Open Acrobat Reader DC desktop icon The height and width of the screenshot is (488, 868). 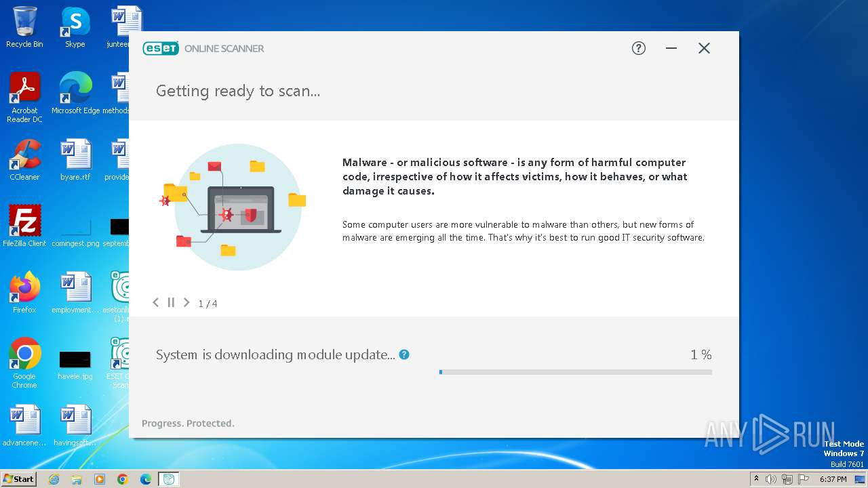coord(24,98)
